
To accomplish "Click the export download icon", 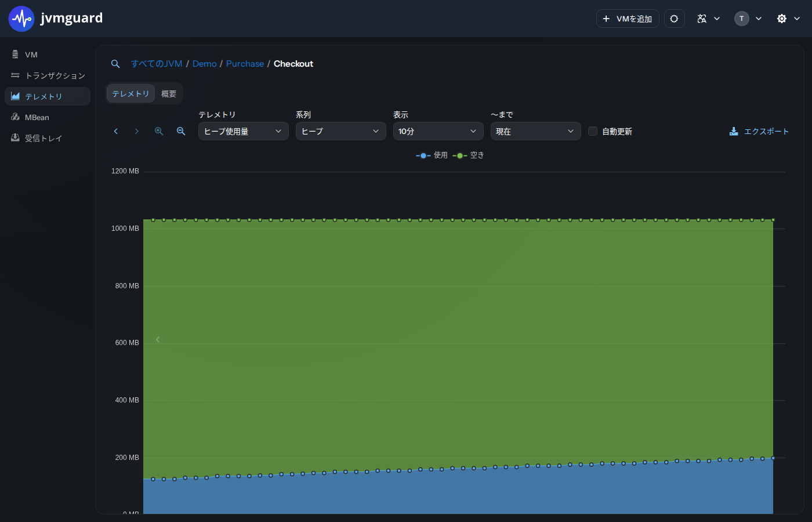I will pos(734,132).
